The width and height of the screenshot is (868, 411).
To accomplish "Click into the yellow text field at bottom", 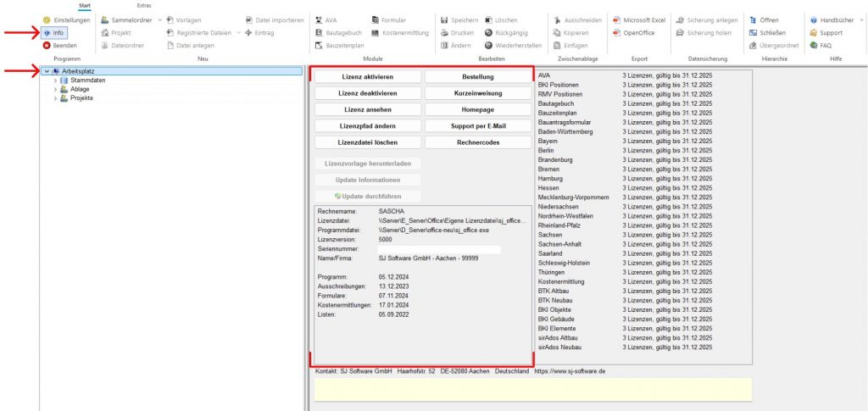I will [532, 389].
